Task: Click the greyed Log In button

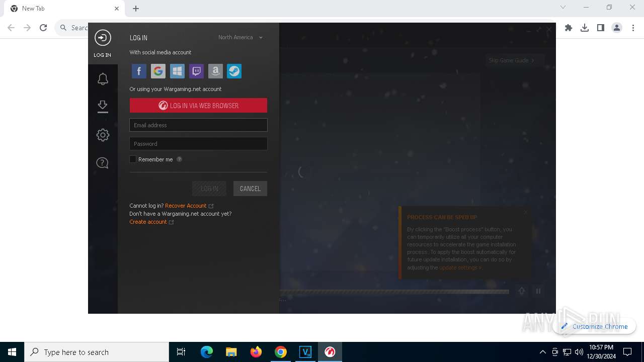Action: click(x=209, y=189)
